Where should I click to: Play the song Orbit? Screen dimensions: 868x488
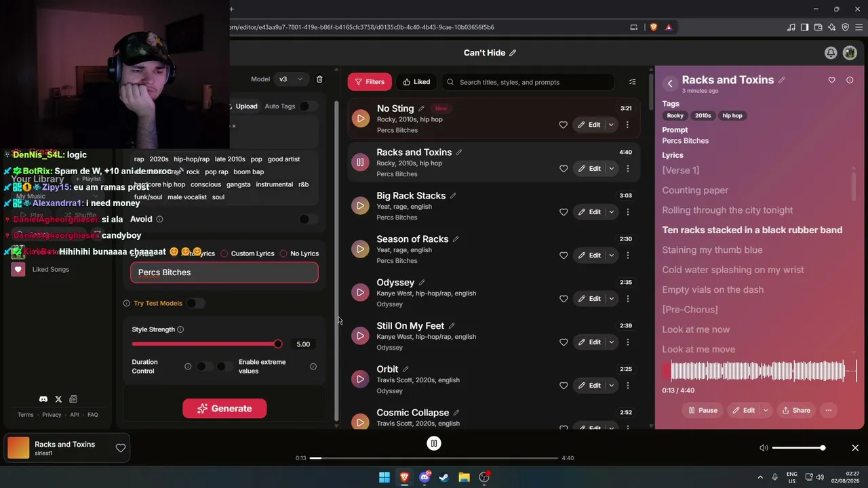click(x=360, y=379)
